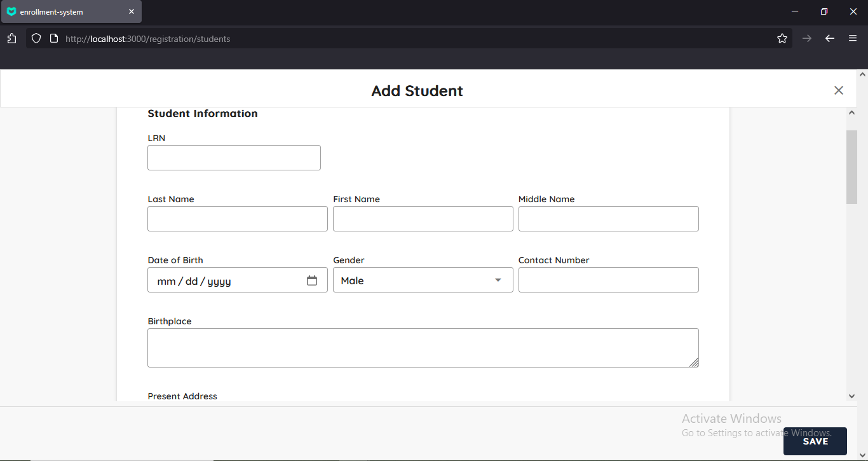Click the form scrollbar down arrow
Image resolution: width=868 pixels, height=461 pixels.
coord(852,396)
